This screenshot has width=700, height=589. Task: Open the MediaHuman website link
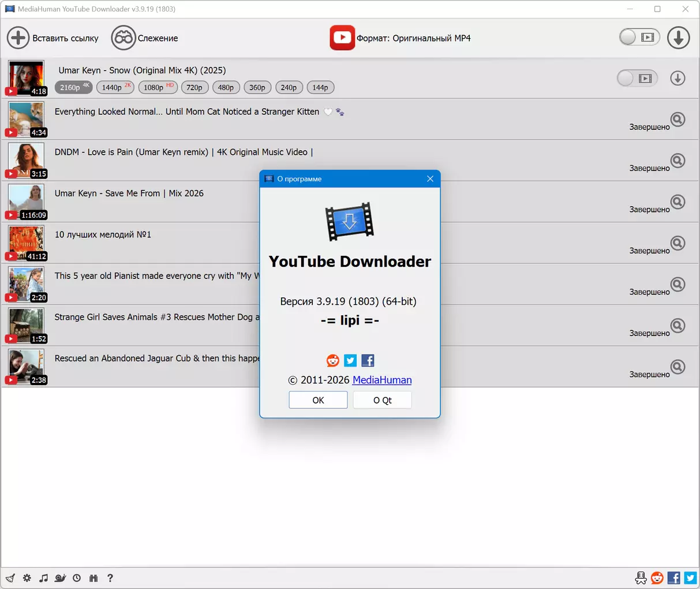click(381, 380)
